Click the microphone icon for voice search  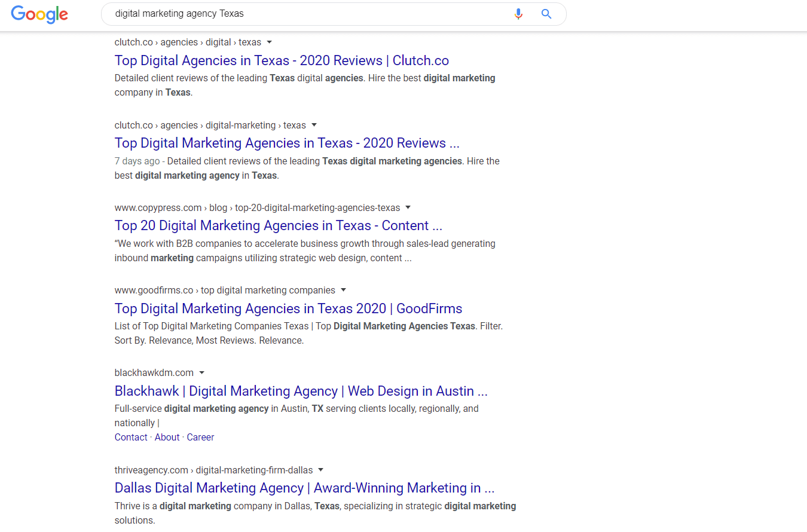(x=518, y=14)
